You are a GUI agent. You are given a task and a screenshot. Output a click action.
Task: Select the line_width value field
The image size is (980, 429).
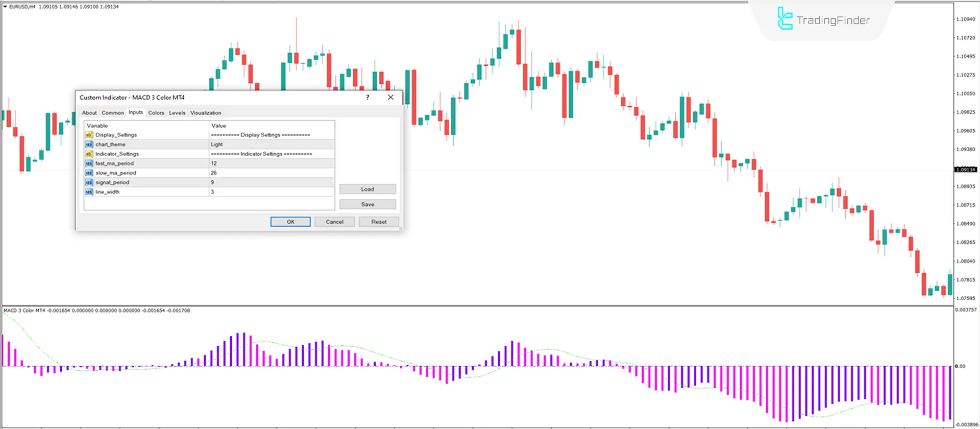click(x=272, y=192)
